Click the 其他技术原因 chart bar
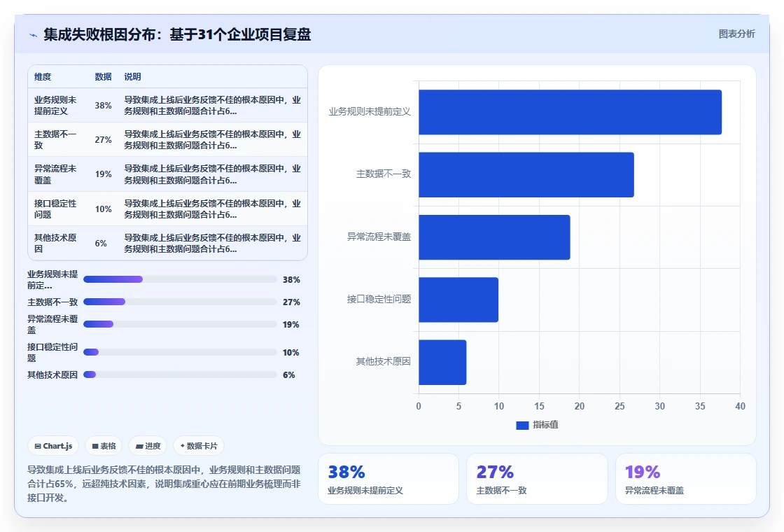Screen dimensions: 784x532 point(442,362)
